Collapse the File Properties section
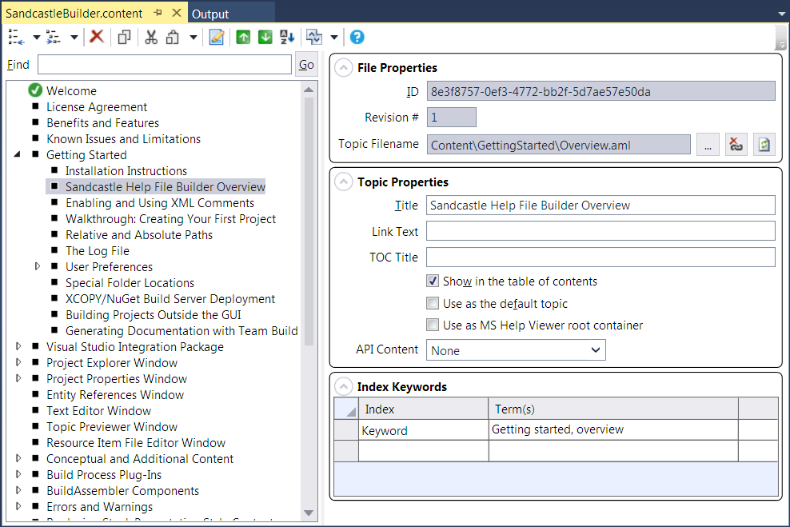 (x=343, y=68)
